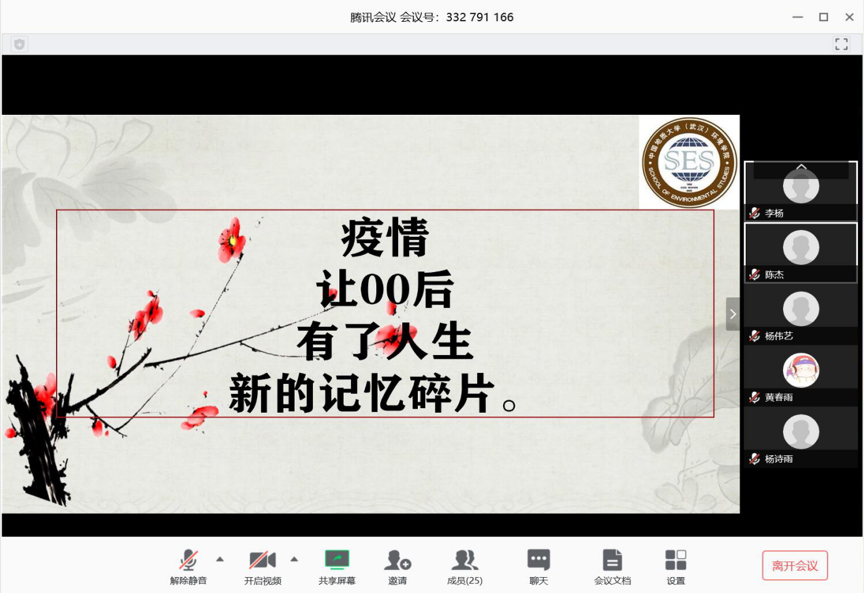Select 李杨 participant video tile
Screen dimensions: 864x593
pos(800,190)
